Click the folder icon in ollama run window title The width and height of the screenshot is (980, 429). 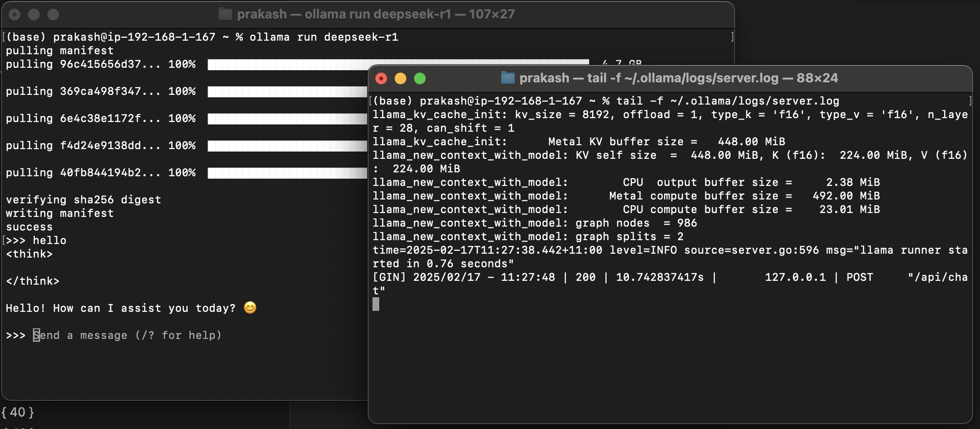(x=225, y=14)
